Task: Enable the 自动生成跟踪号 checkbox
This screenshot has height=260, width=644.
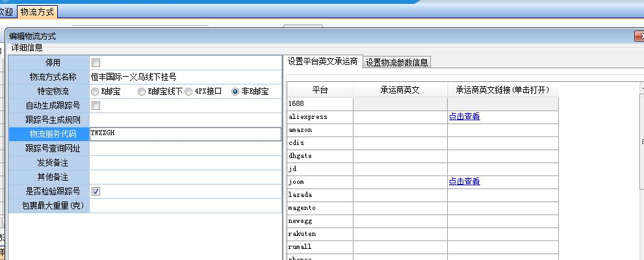Action: [96, 106]
